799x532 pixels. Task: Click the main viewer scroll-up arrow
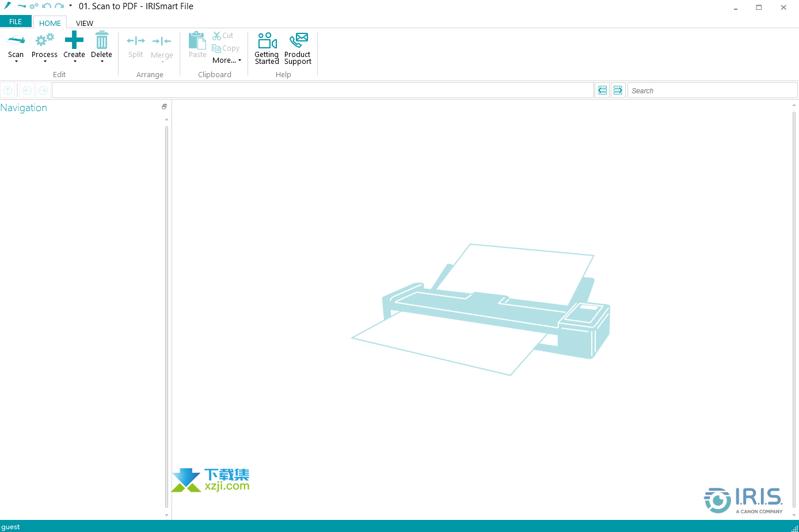(794, 105)
